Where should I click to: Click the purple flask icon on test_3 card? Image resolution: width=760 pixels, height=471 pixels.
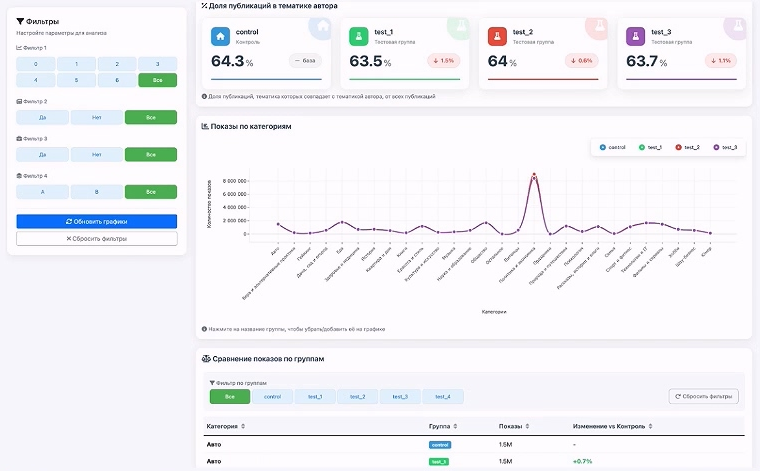[x=635, y=36]
